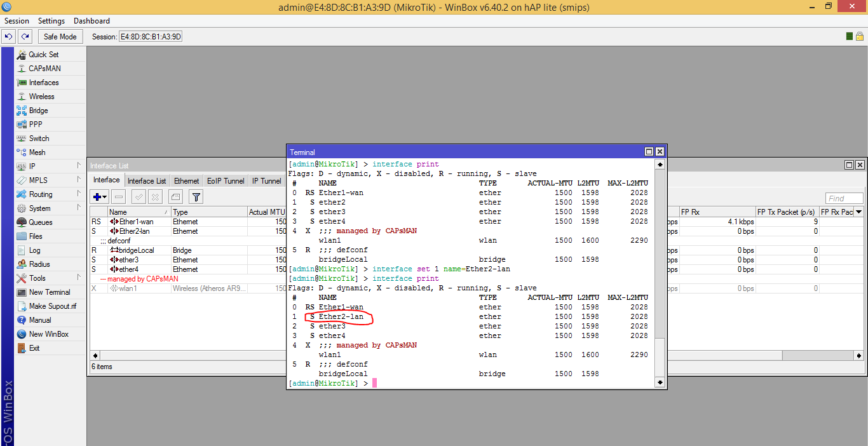Switch to the Interface tab
The image size is (868, 446).
point(106,180)
